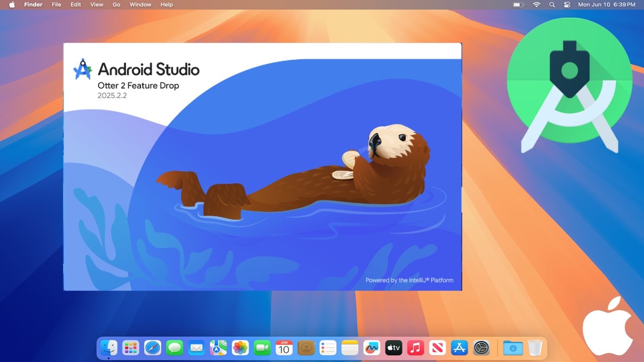Open the Music app in the Dock
Screen dimensions: 644x362
(x=416, y=347)
